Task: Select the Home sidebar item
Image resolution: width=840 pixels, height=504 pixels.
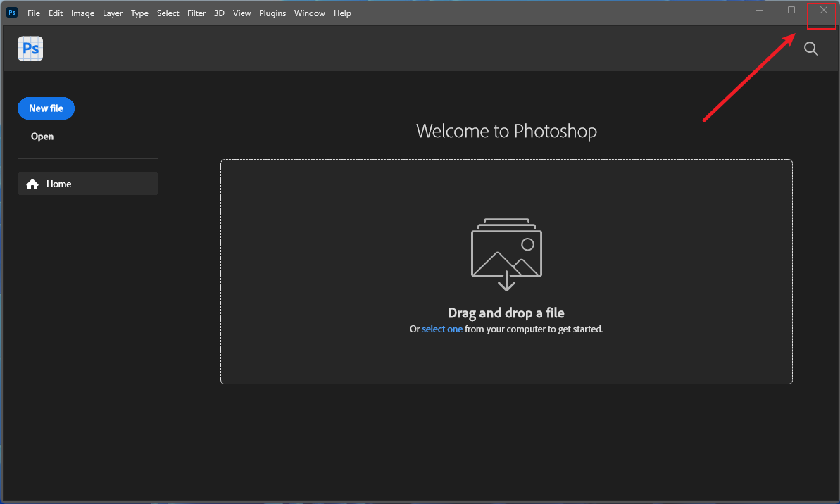Action: [x=88, y=184]
